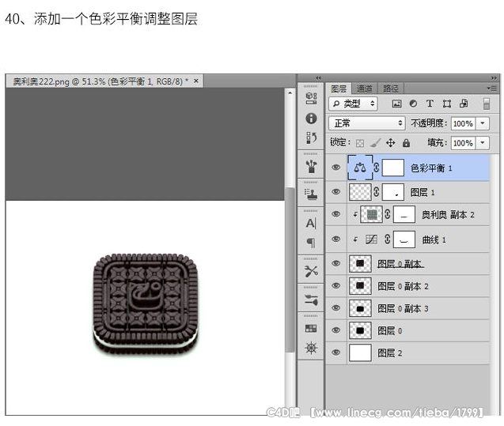
Task: Open the 填充 fill slider arrow
Action: [483, 143]
